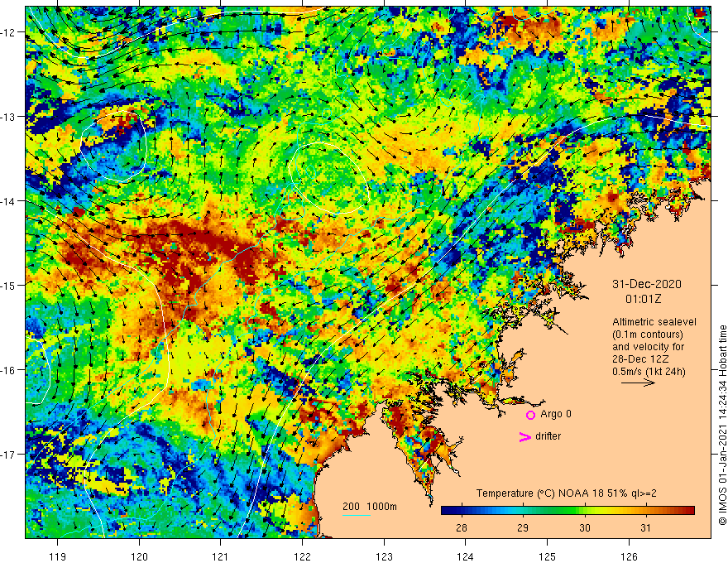Click the '0.5m/s (1kt 24h)' label
This screenshot has width=728, height=563.
[649, 371]
